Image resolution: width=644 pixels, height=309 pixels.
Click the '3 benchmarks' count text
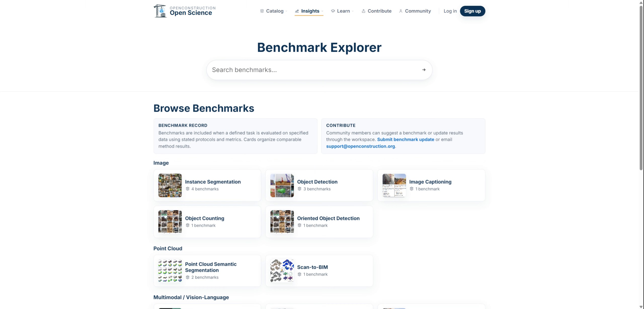[x=317, y=189]
